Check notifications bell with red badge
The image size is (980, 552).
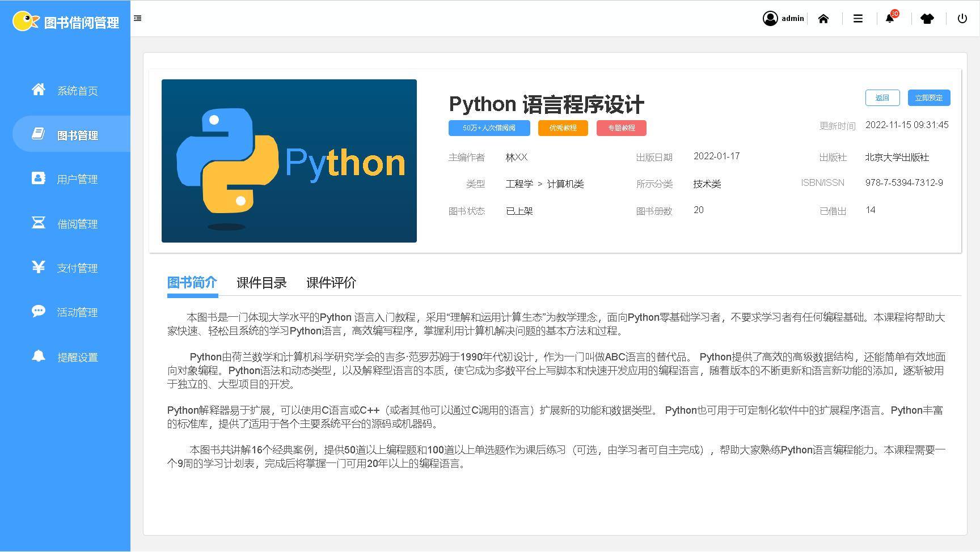890,19
